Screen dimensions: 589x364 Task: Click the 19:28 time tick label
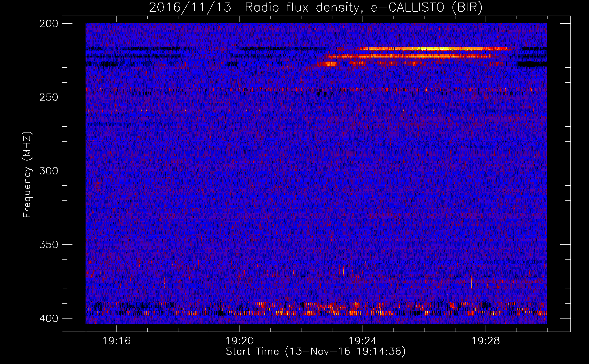coord(486,341)
